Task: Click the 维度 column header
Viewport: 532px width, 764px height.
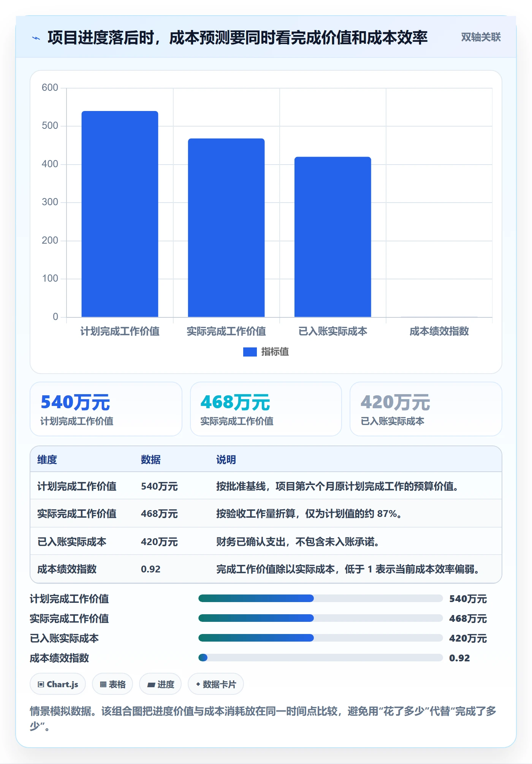Action: coord(47,460)
